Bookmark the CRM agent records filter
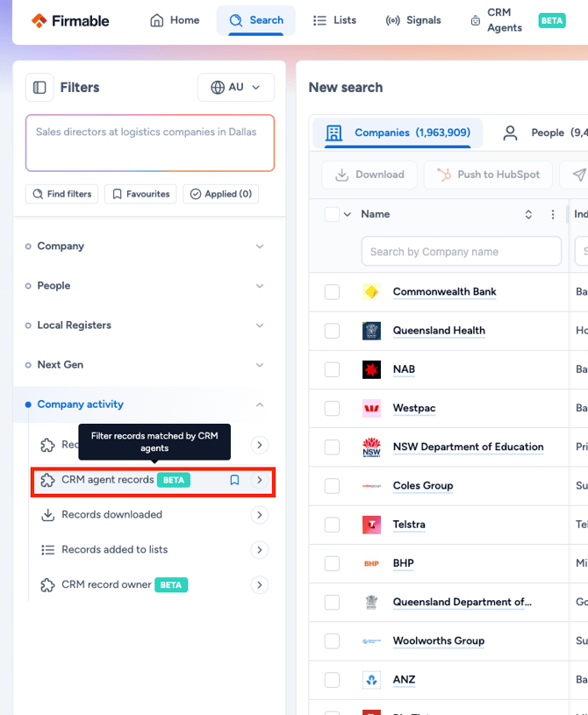The height and width of the screenshot is (715, 588). tap(234, 480)
